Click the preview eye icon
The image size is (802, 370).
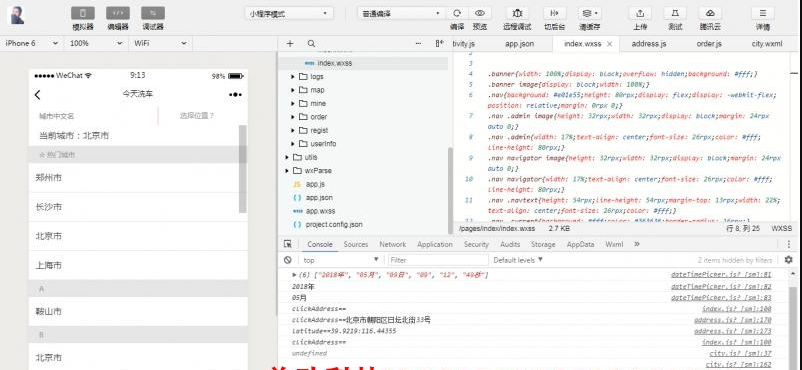pos(479,13)
